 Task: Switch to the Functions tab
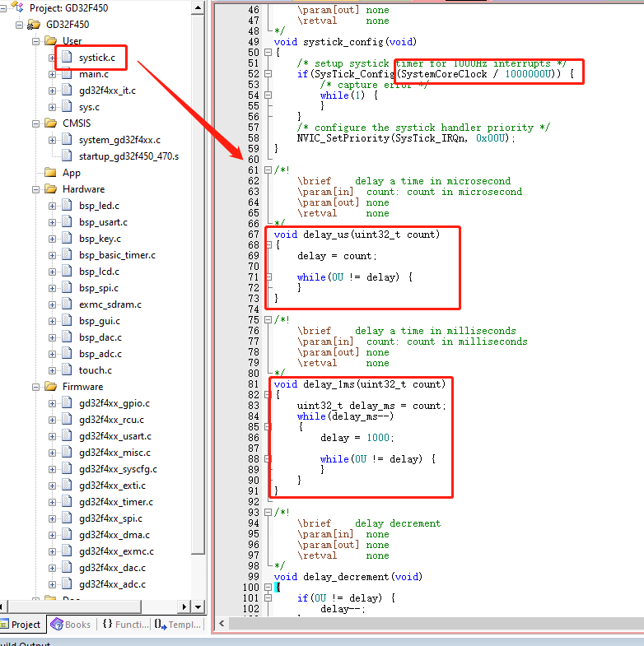point(125,625)
